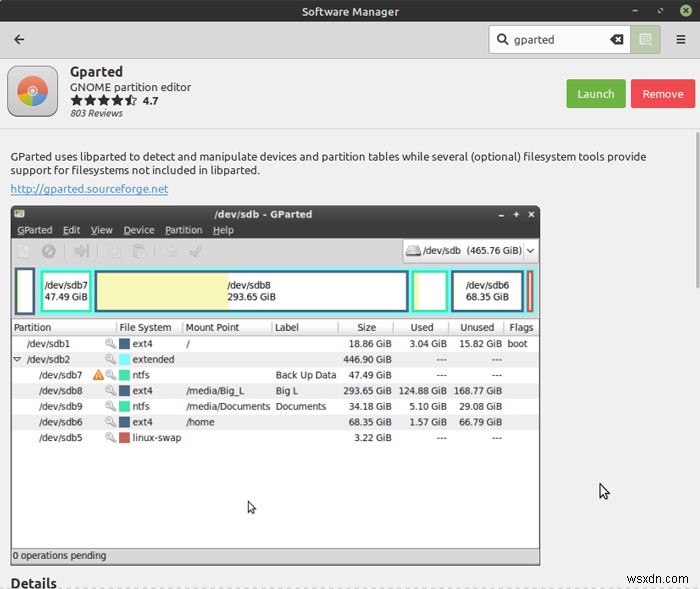Minimize the Software Manager window
Image resolution: width=700 pixels, height=589 pixels.
635,11
